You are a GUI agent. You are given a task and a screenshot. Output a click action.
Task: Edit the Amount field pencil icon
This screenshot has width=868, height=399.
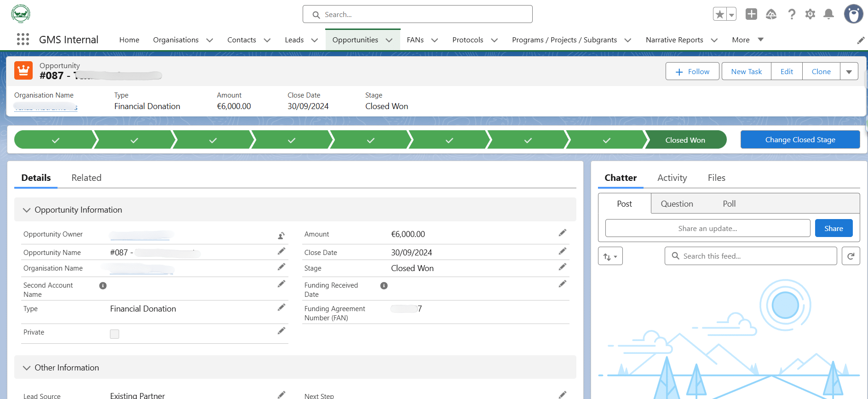[562, 233]
